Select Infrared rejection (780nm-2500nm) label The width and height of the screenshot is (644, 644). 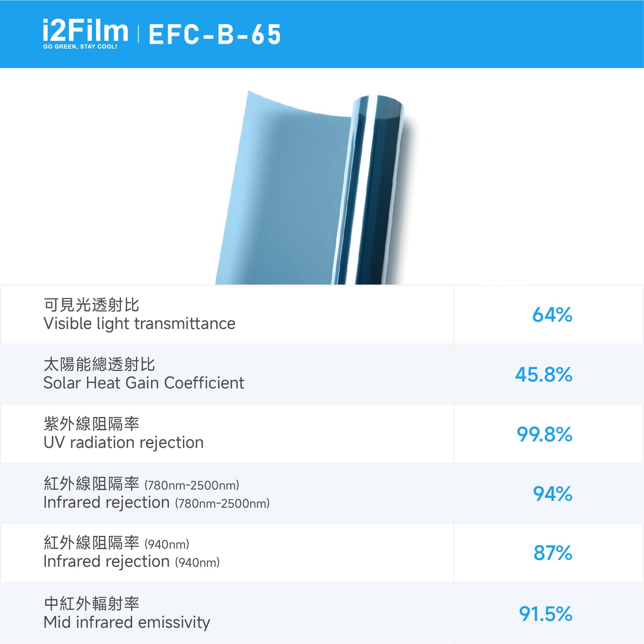(x=157, y=502)
